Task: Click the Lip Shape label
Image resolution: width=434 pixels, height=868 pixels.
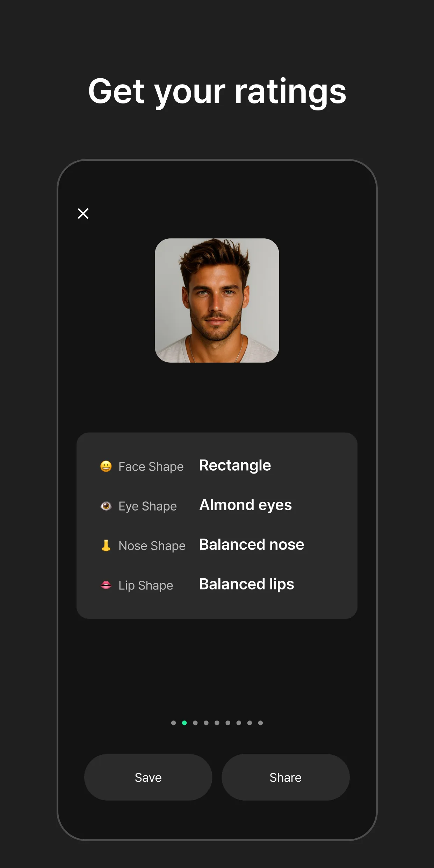Action: point(145,585)
